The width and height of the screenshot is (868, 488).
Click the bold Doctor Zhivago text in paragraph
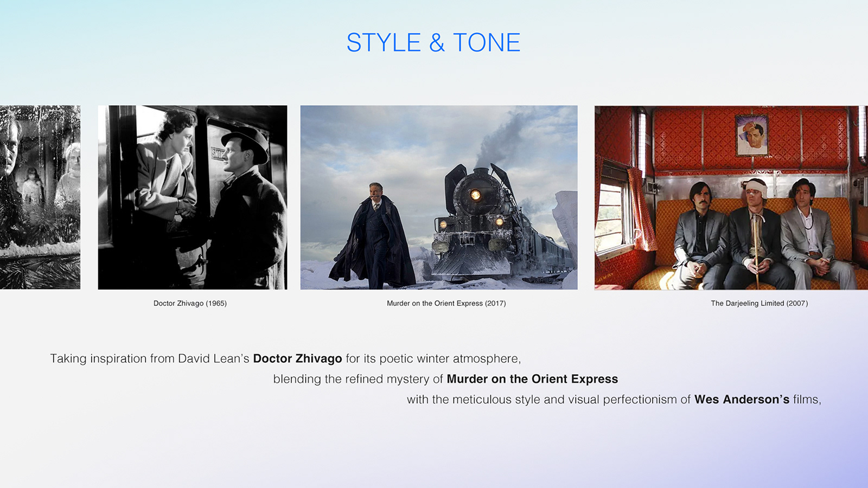point(297,358)
